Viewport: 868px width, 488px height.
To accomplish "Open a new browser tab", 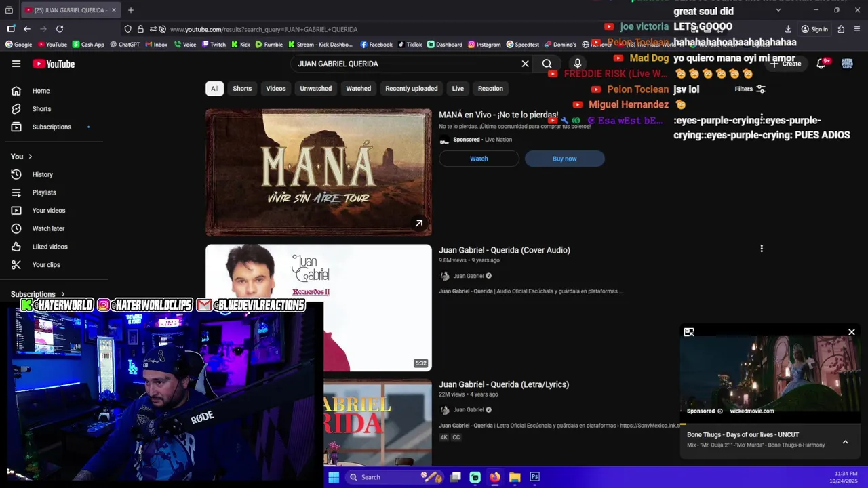I will (131, 10).
